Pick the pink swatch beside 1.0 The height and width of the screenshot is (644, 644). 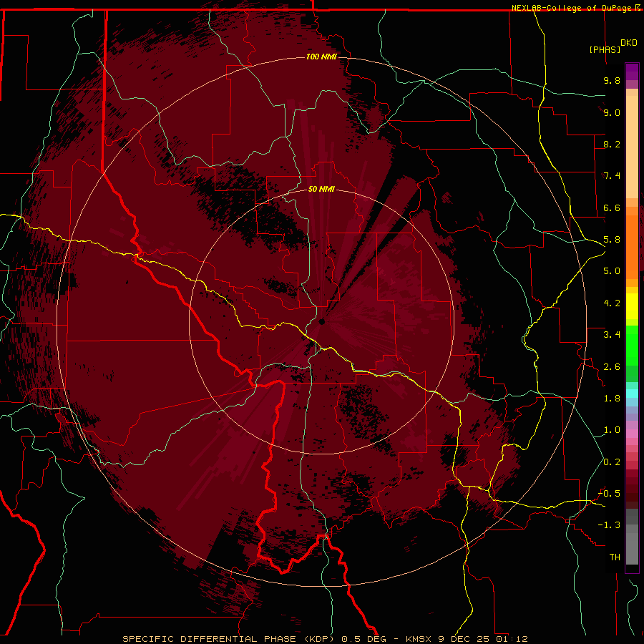632,433
